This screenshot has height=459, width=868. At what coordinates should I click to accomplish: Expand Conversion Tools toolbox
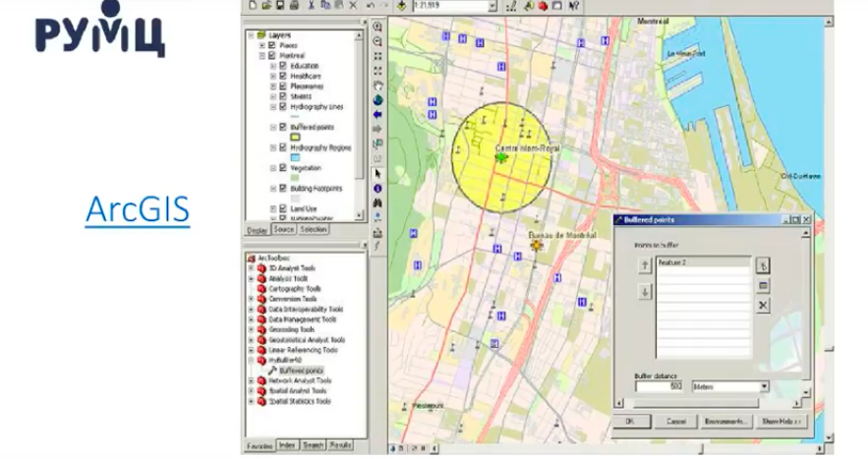[x=252, y=299]
